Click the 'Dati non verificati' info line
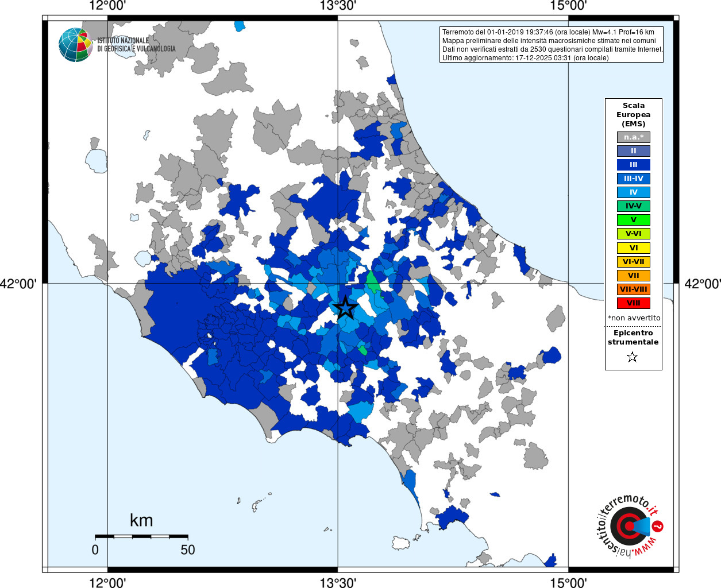Image resolution: width=721 pixels, height=588 pixels. (552, 49)
